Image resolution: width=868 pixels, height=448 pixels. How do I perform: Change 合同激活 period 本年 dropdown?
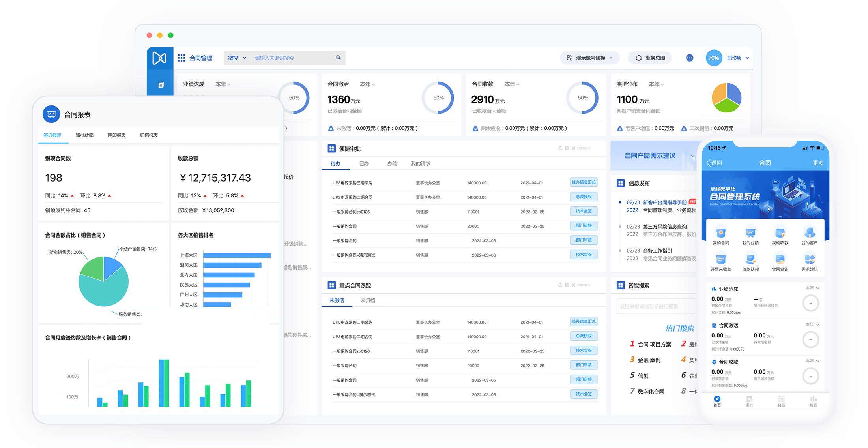tap(367, 84)
